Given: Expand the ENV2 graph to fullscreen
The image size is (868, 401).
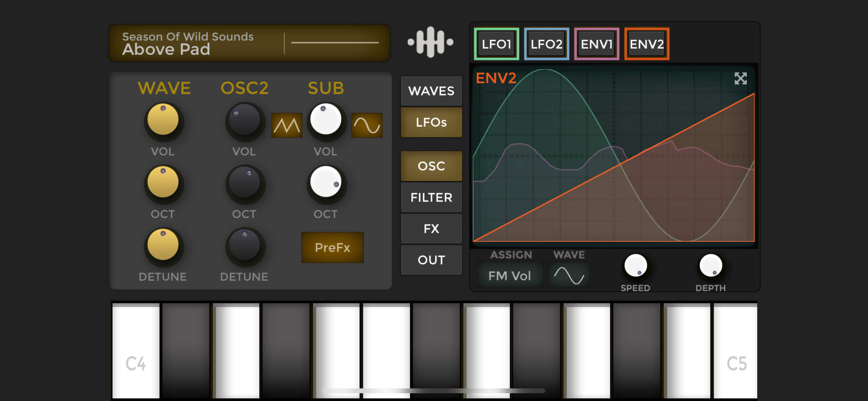Looking at the screenshot, I should pos(740,78).
